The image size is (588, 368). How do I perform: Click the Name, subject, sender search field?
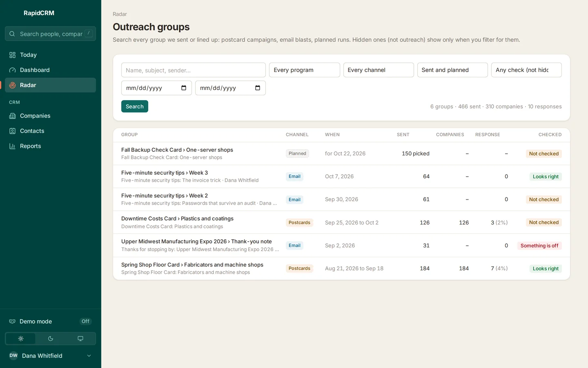[194, 70]
